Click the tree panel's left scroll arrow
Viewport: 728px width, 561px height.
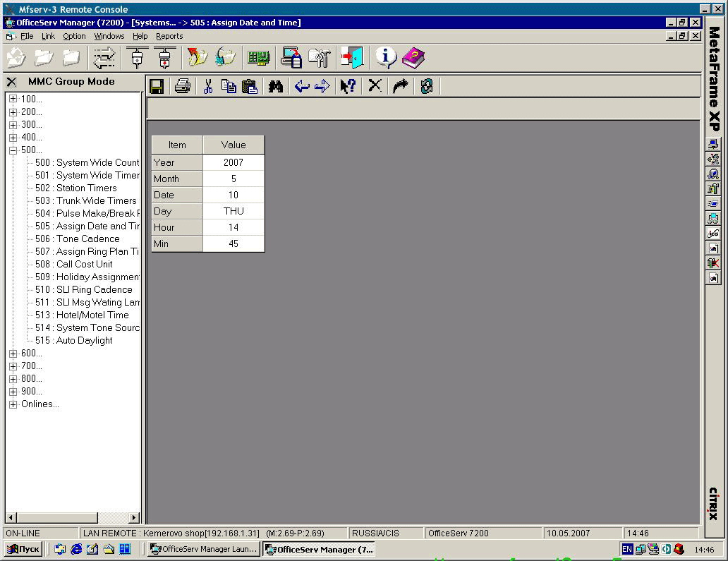pyautogui.click(x=11, y=517)
